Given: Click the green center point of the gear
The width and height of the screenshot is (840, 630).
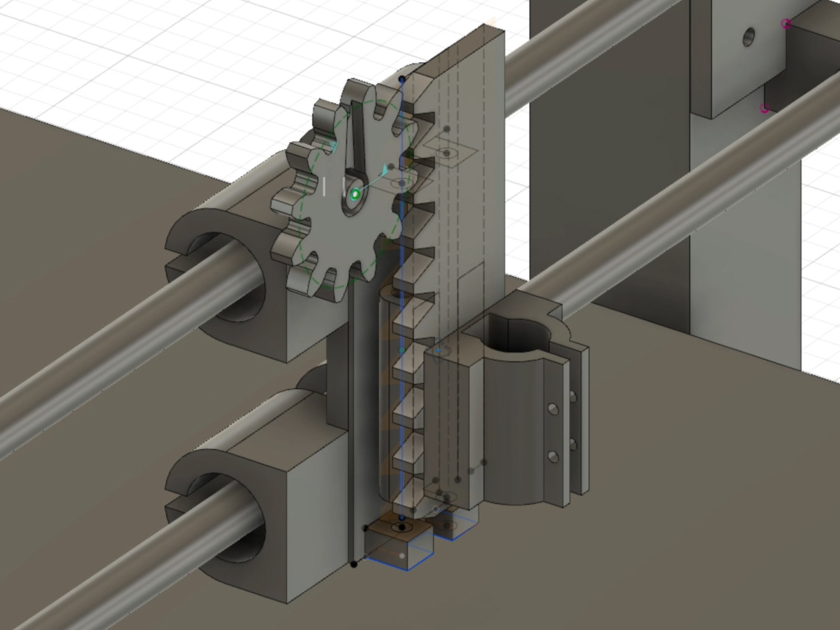Looking at the screenshot, I should (x=355, y=194).
